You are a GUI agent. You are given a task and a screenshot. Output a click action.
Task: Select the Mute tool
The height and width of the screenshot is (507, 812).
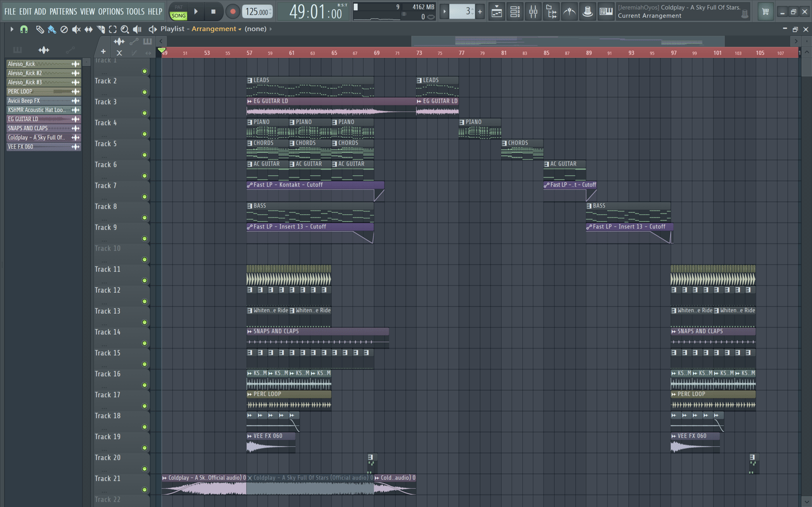(76, 29)
